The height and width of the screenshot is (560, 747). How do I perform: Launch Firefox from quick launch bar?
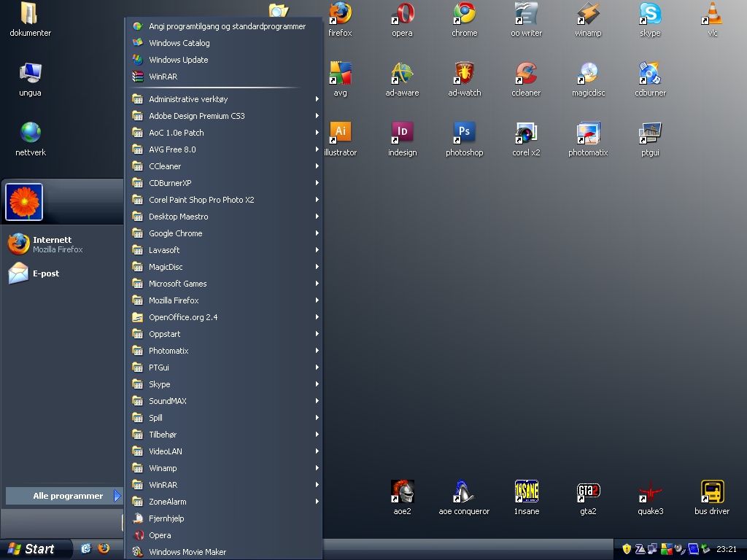click(104, 548)
